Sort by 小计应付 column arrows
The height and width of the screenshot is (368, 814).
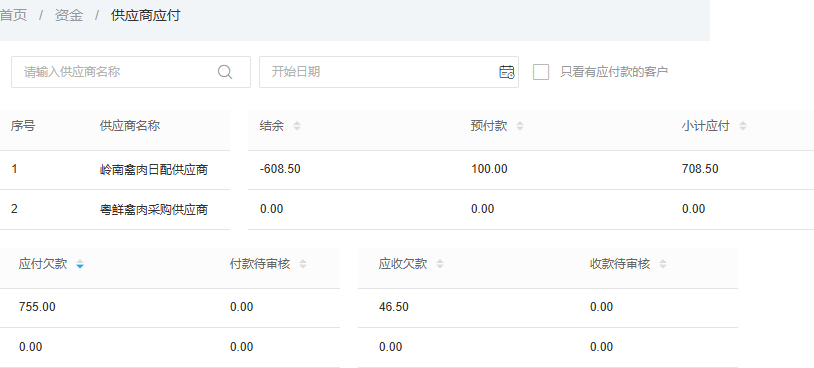coord(743,126)
